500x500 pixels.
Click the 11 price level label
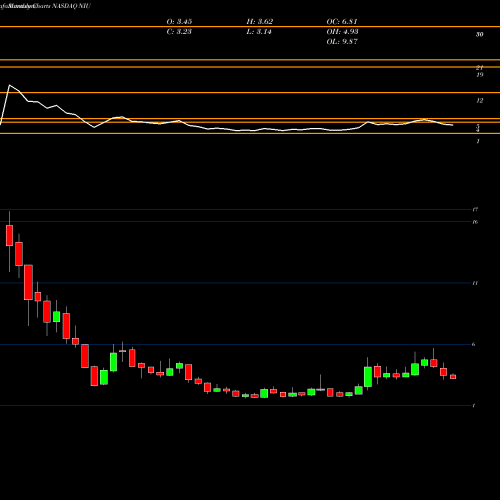[x=475, y=283]
